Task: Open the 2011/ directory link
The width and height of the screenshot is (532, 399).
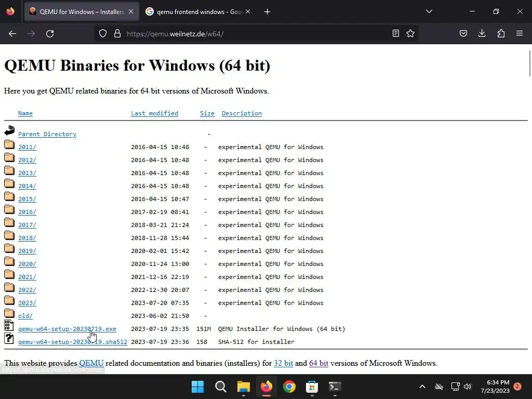Action: pyautogui.click(x=27, y=147)
